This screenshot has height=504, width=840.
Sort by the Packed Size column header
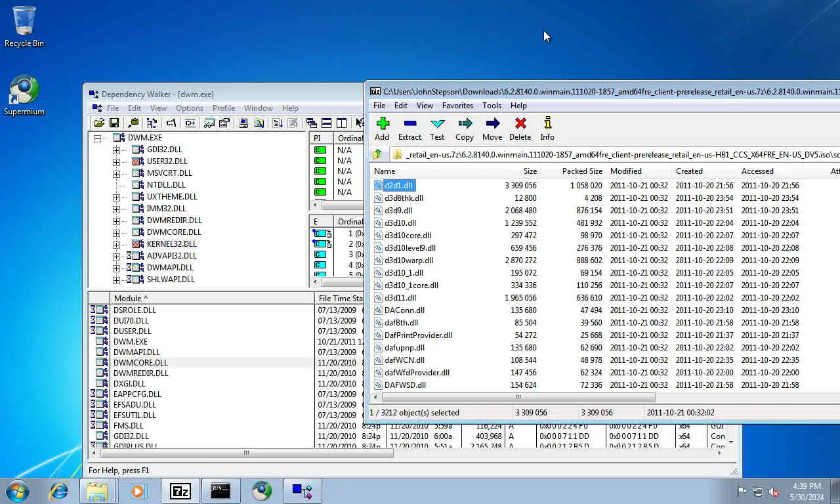tap(573, 171)
